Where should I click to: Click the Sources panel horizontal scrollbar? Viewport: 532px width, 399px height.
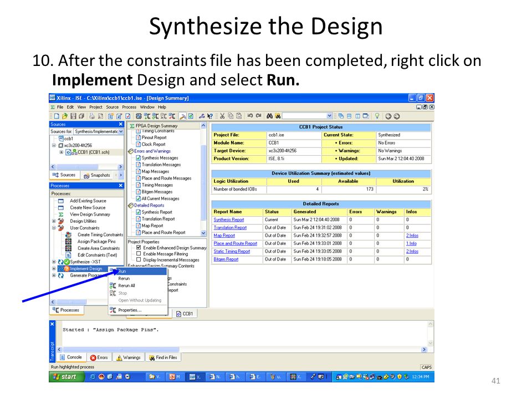coord(86,167)
